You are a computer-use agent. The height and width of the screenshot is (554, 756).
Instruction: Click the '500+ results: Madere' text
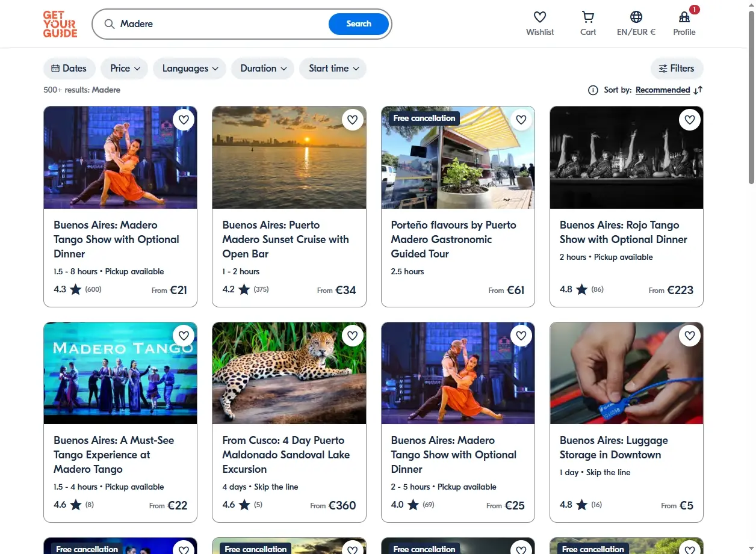[x=82, y=90]
